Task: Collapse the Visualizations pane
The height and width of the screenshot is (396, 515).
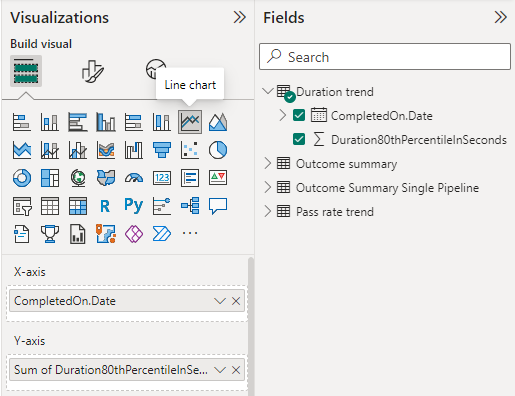Action: coord(240,17)
